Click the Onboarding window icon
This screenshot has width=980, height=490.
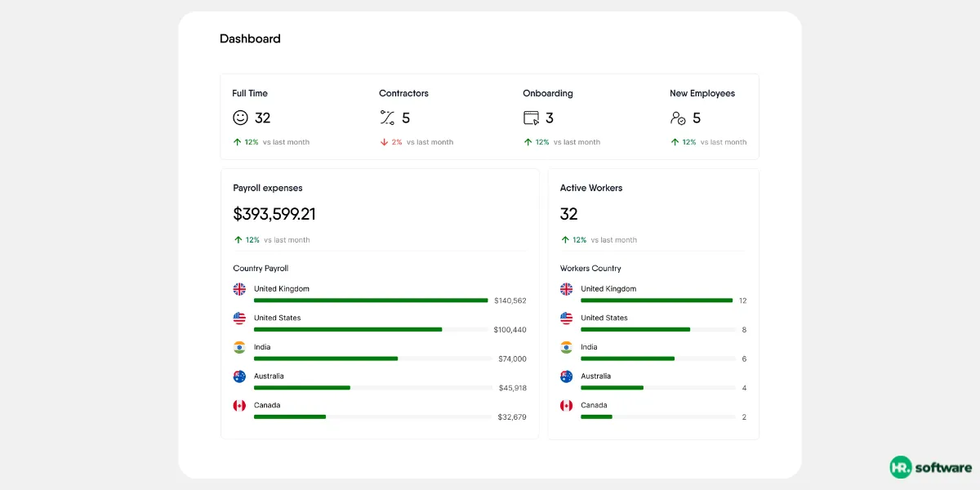coord(531,118)
